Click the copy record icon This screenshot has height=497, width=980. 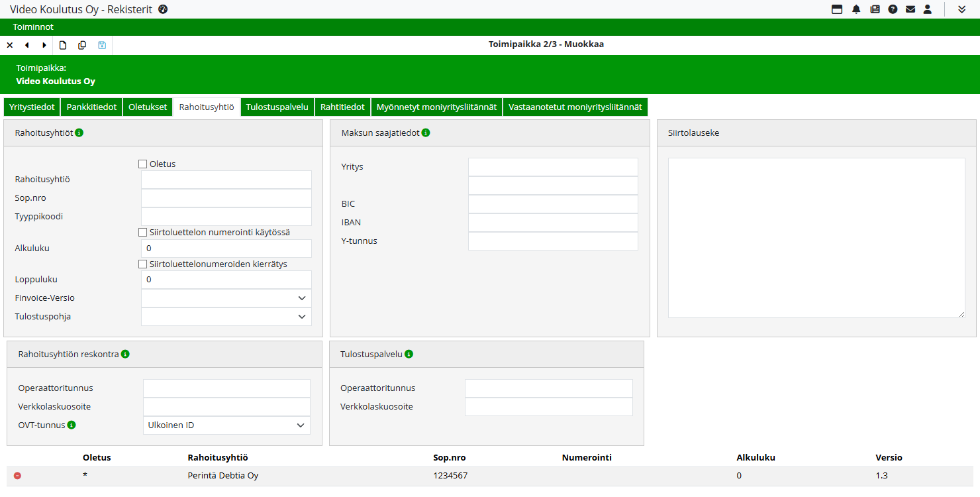click(x=82, y=45)
